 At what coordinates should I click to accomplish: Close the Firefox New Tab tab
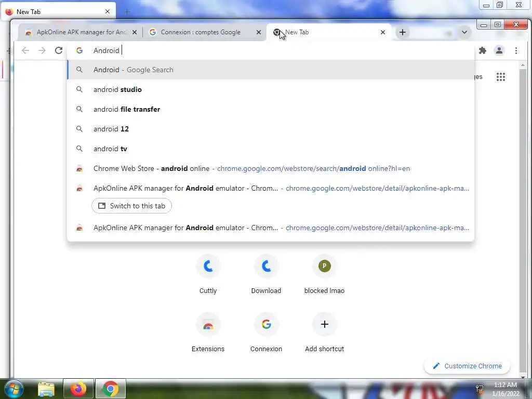click(108, 11)
